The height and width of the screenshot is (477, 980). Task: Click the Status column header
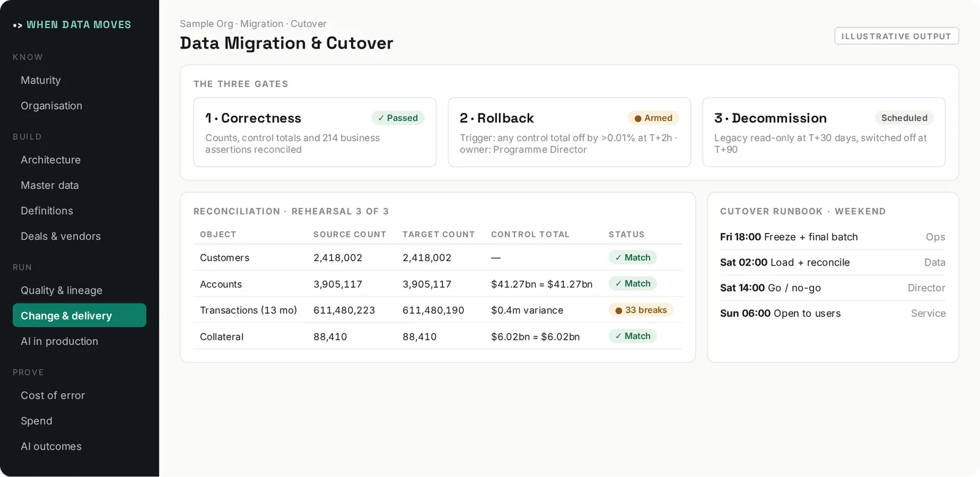(627, 234)
